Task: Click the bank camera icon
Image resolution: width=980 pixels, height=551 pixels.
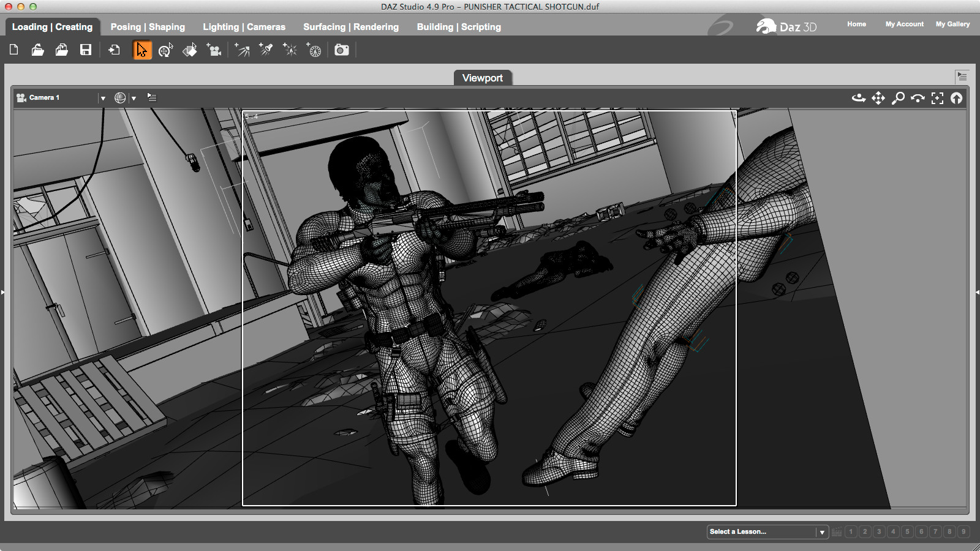Action: coord(918,98)
